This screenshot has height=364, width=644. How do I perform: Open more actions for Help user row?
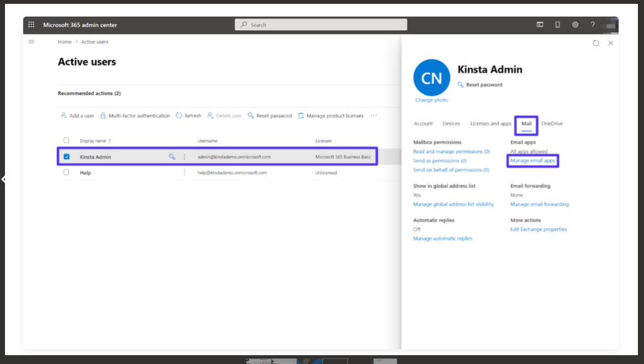coord(184,172)
